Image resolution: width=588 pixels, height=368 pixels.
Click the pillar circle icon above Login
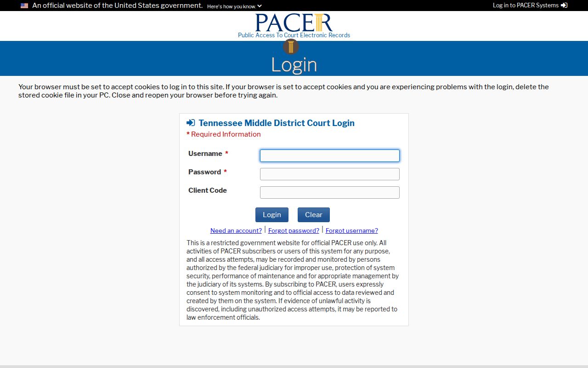[291, 46]
